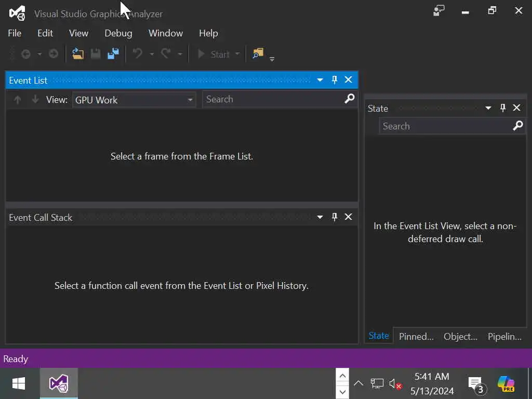Click the Navigate Forward arrow icon
Viewport: 532px width, 399px height.
click(x=54, y=54)
